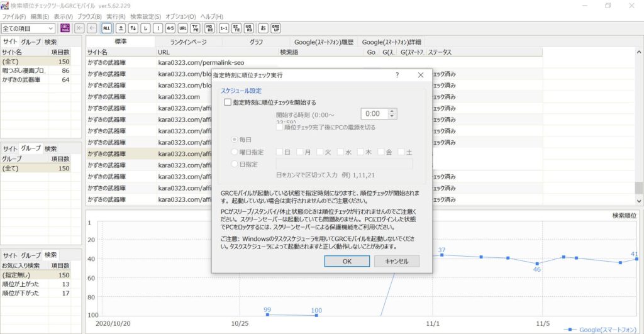The width and height of the screenshot is (644, 334).
Task: Sort by the 検索語 column header
Action: click(x=321, y=52)
